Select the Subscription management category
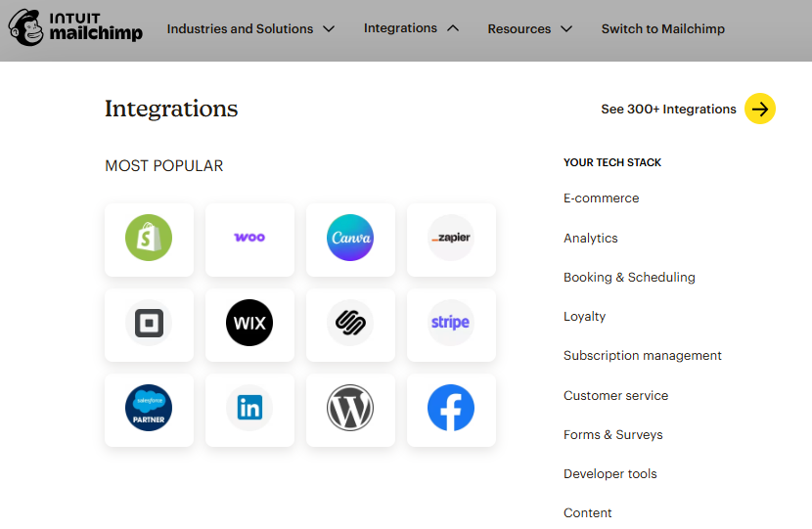Image resolution: width=812 pixels, height=529 pixels. click(x=642, y=356)
